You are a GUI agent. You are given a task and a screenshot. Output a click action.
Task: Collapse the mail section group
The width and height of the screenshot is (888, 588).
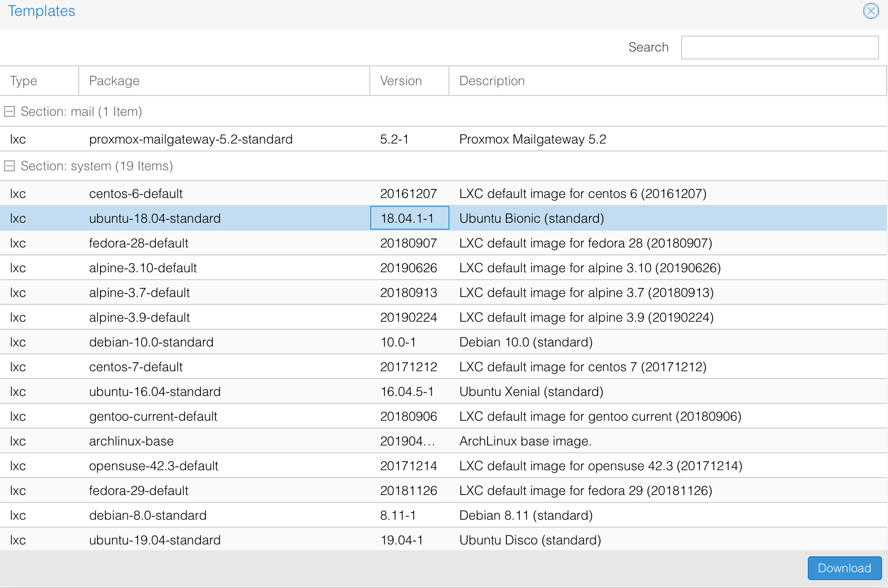(x=9, y=112)
